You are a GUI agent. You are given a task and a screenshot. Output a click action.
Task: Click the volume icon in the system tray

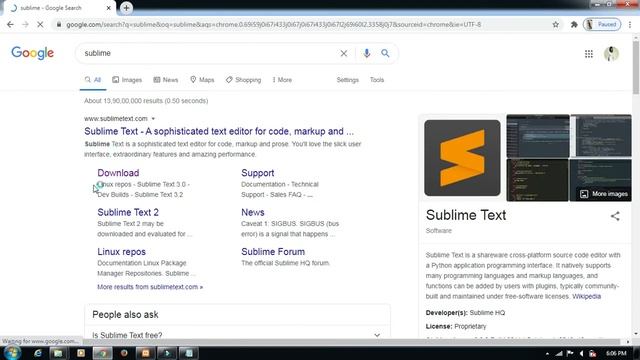click(581, 353)
